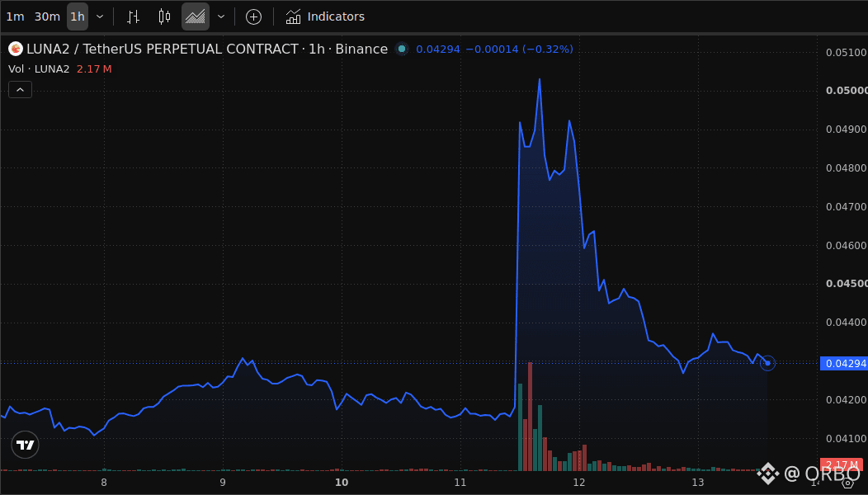The height and width of the screenshot is (495, 868).
Task: Click the 0.04800 price axis label
Action: click(847, 167)
